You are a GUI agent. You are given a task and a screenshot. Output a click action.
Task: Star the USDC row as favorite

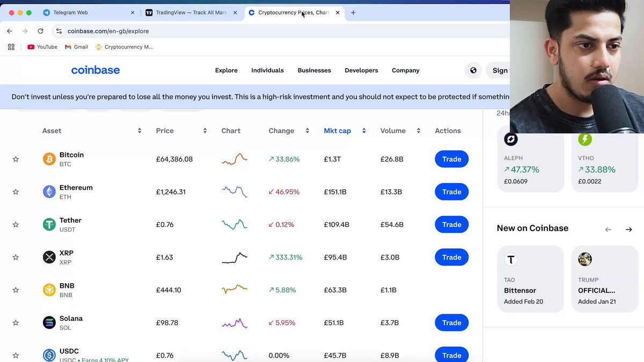[16, 356]
